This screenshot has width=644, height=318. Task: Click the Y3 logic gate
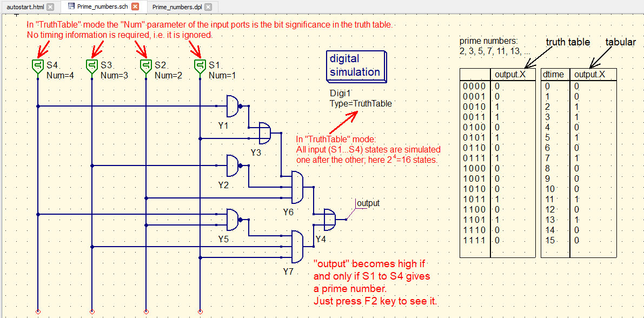(x=265, y=131)
